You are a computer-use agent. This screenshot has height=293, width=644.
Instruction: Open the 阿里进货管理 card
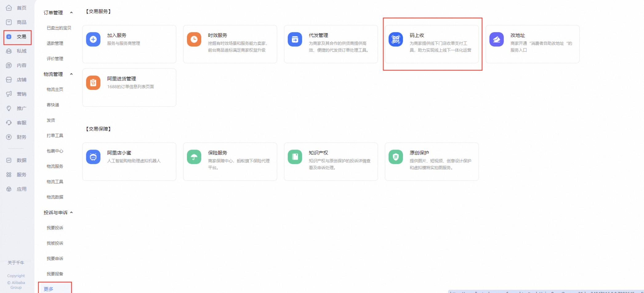pyautogui.click(x=129, y=87)
